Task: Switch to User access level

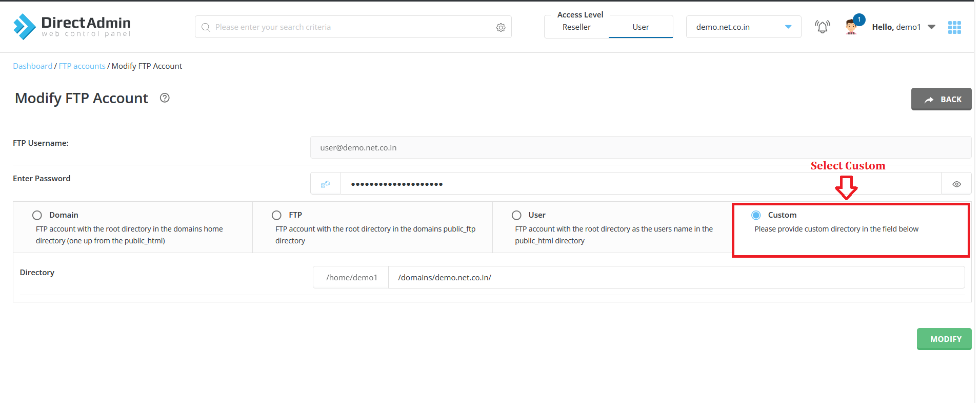Action: (641, 27)
